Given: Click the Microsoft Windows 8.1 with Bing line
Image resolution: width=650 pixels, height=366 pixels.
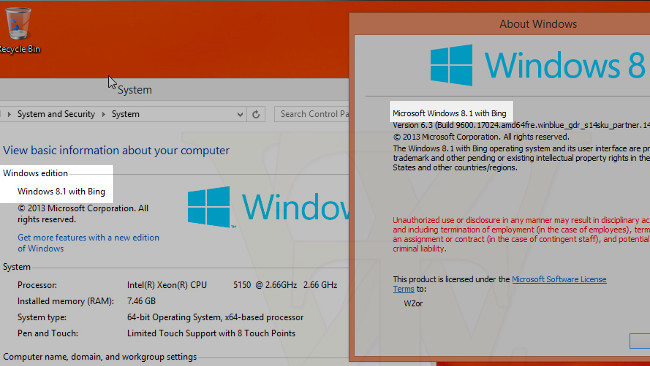Looking at the screenshot, I should click(x=449, y=113).
